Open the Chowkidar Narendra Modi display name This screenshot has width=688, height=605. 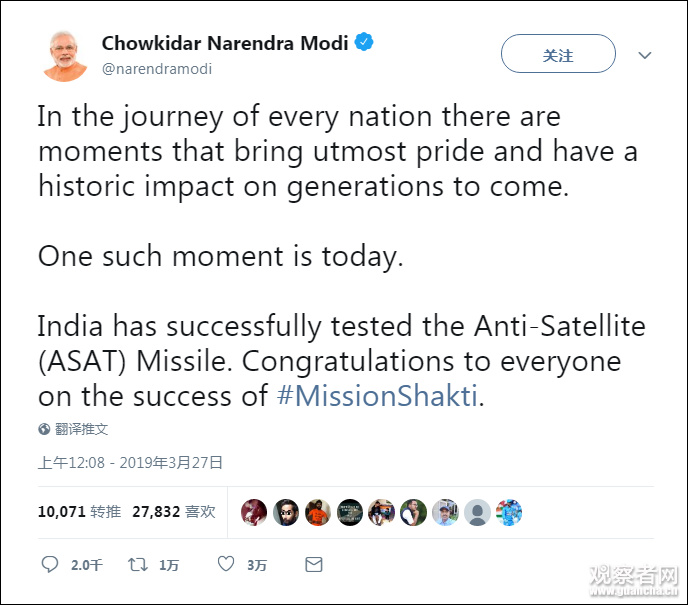click(x=225, y=44)
